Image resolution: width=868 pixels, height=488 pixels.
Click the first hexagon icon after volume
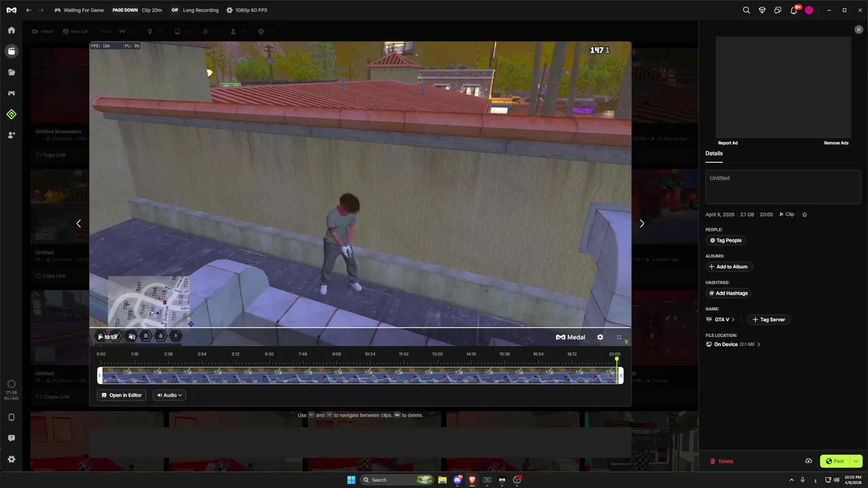[x=146, y=336]
